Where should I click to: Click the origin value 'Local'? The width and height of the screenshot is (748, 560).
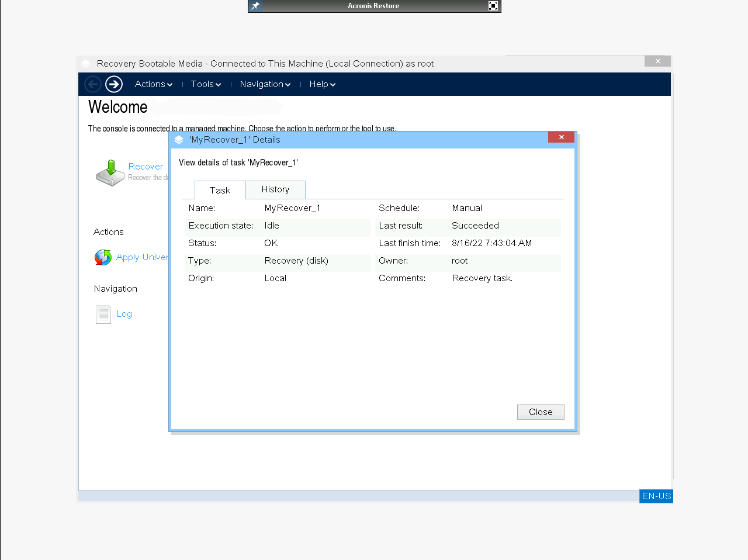point(275,278)
